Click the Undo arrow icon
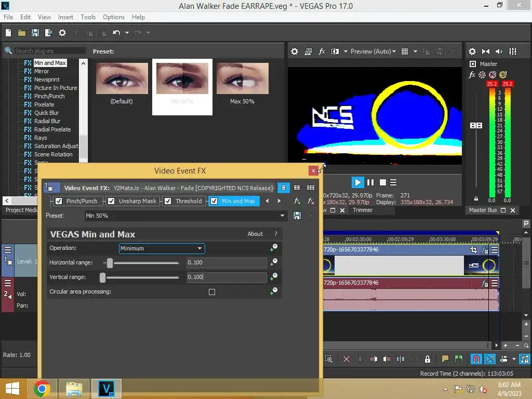This screenshot has height=399, width=532. click(x=116, y=33)
